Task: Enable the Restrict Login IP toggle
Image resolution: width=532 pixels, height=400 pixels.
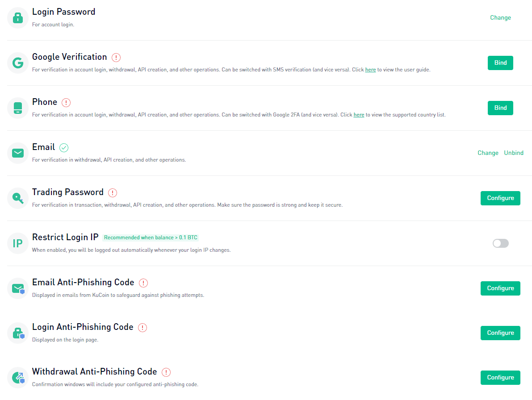Action: pos(500,243)
